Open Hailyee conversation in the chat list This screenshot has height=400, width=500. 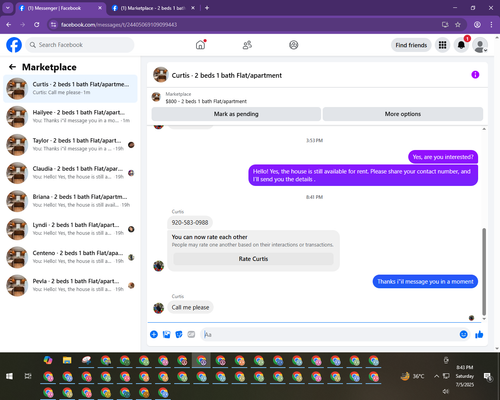point(70,117)
